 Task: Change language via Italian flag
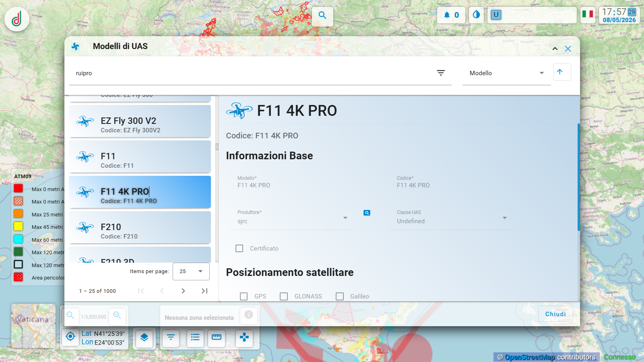click(588, 14)
